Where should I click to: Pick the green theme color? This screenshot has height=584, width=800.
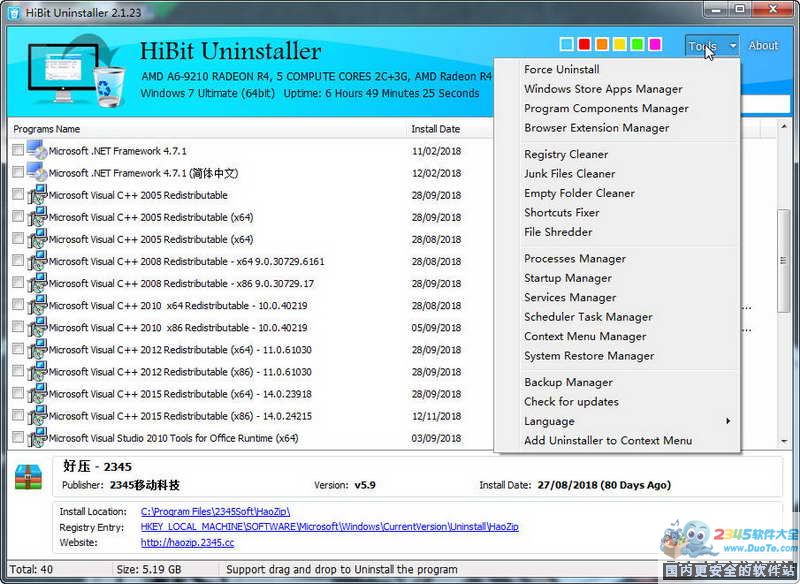[x=637, y=44]
